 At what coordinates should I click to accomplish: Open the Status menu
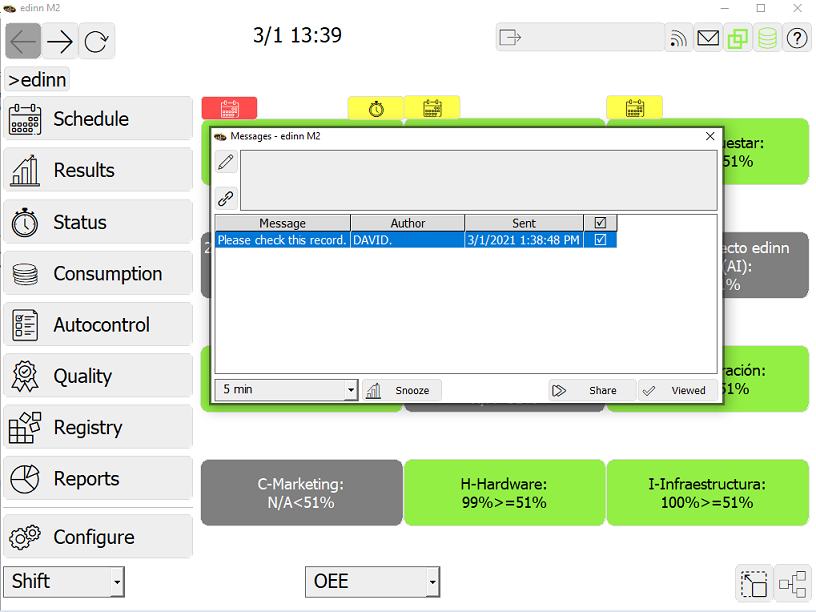98,222
